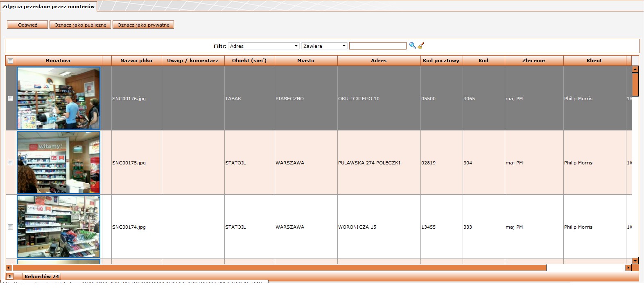Sort by Adres column header
Image resolution: width=644 pixels, height=290 pixels.
click(379, 61)
